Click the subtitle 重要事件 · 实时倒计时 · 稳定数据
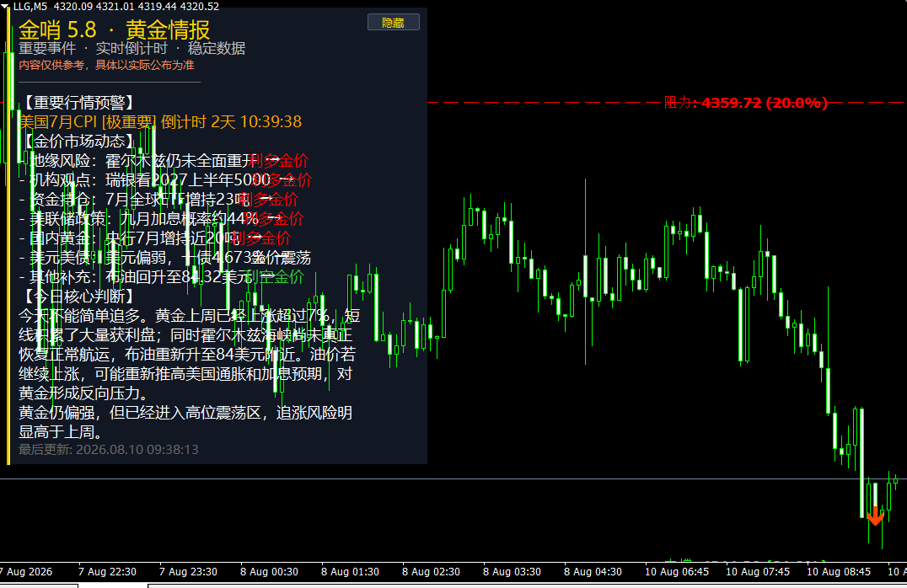 point(131,49)
